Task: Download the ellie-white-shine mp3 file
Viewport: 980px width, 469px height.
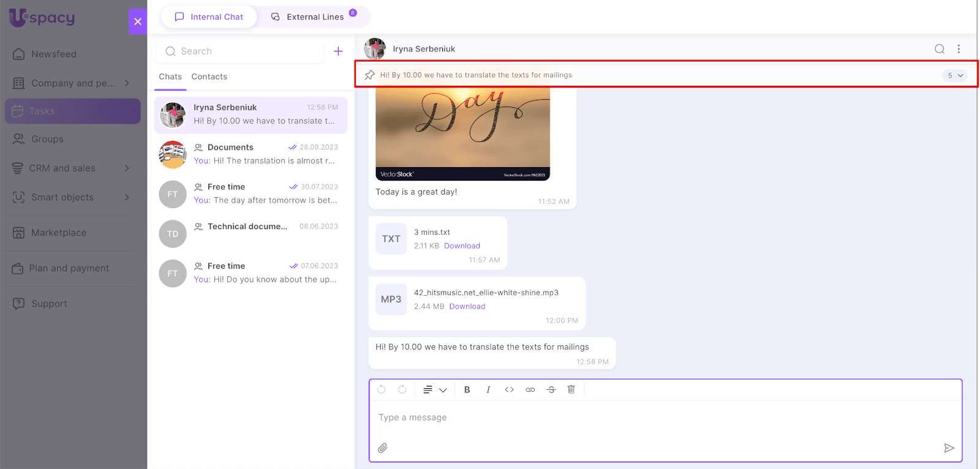Action: pyautogui.click(x=467, y=306)
